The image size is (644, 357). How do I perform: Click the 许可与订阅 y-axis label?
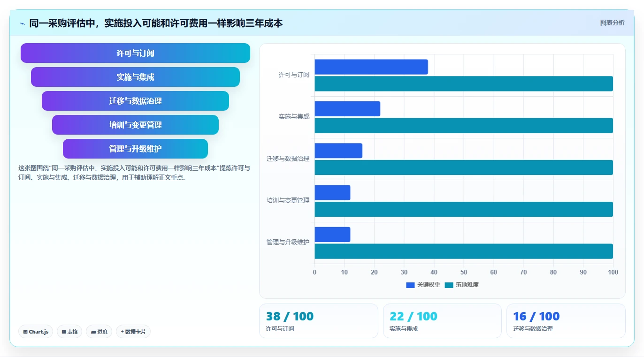pos(294,75)
